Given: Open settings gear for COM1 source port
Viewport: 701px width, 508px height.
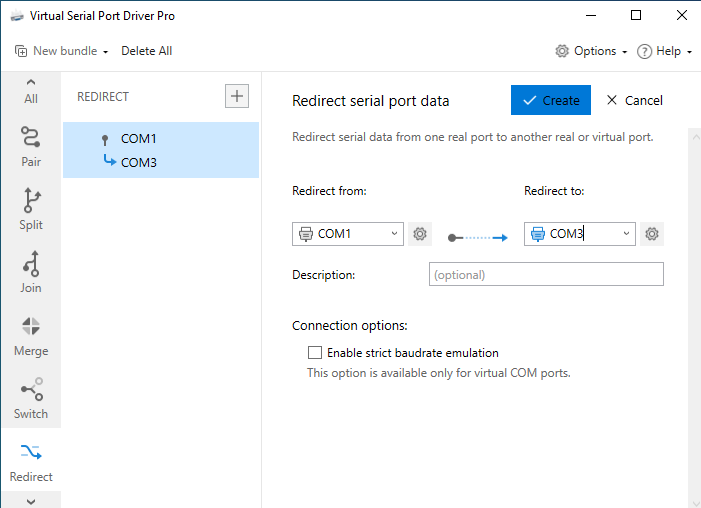Looking at the screenshot, I should (419, 234).
